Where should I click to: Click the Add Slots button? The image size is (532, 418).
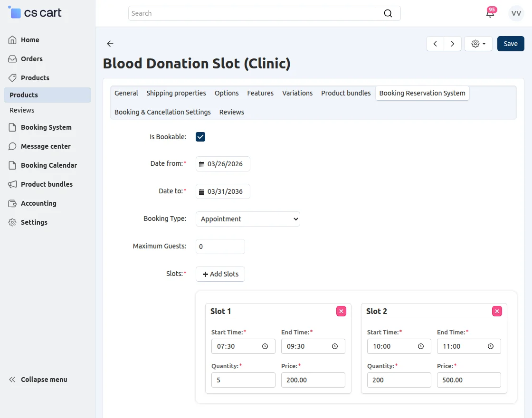coord(220,274)
